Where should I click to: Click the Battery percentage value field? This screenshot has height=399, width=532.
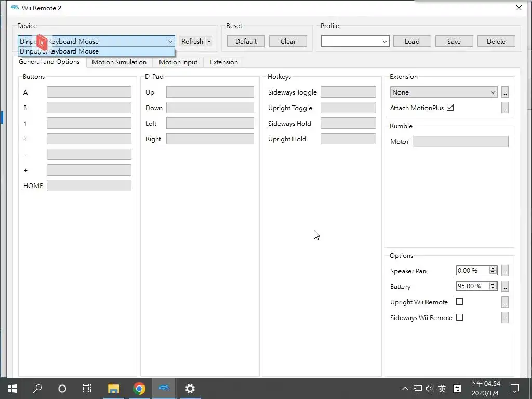[x=473, y=286]
